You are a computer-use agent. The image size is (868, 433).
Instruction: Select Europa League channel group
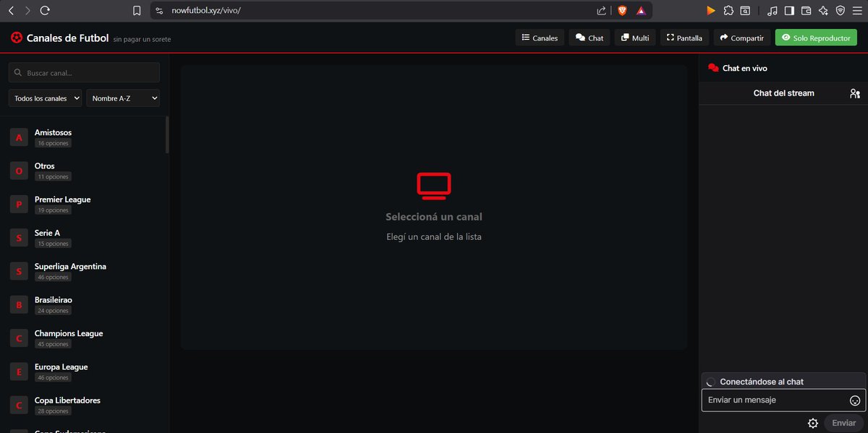[x=83, y=372]
